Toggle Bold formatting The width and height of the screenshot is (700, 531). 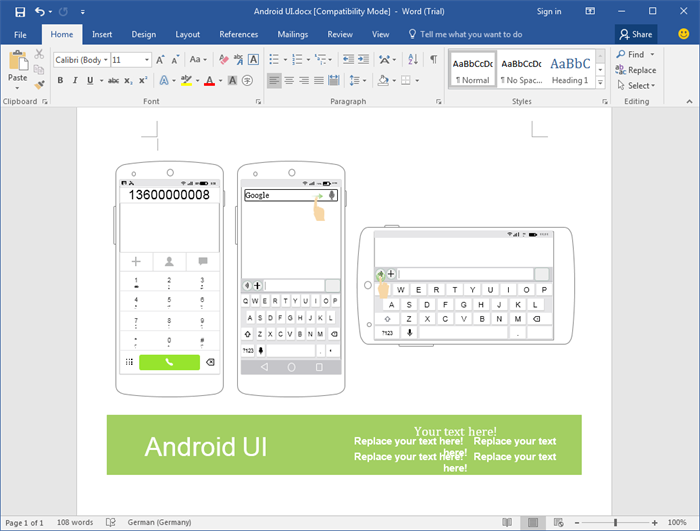coord(60,81)
